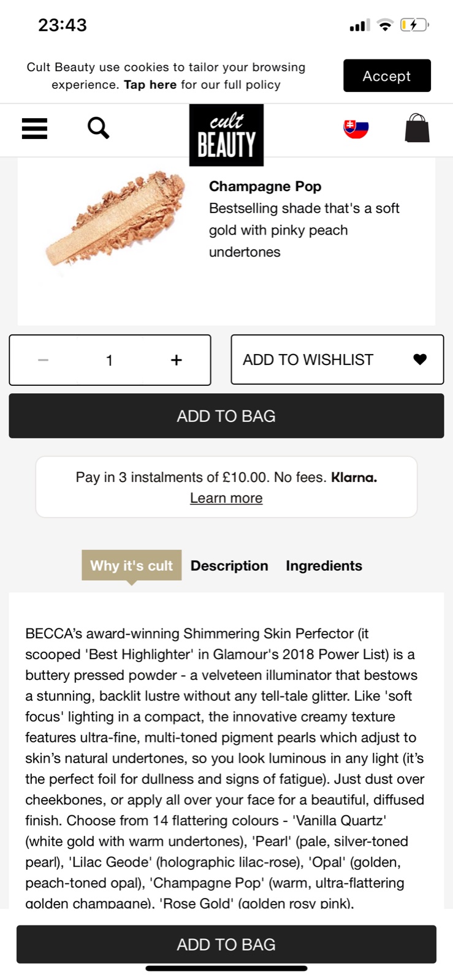
Task: Increase quantity with plus button
Action: click(177, 360)
